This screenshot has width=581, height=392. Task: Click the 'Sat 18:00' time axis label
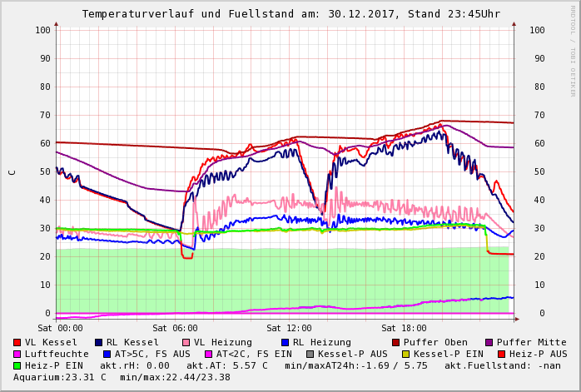coord(404,328)
